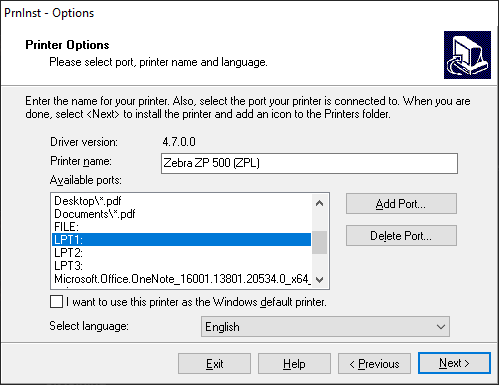The width and height of the screenshot is (499, 385).
Task: Click the ports list scroll up arrow
Action: tap(319, 203)
